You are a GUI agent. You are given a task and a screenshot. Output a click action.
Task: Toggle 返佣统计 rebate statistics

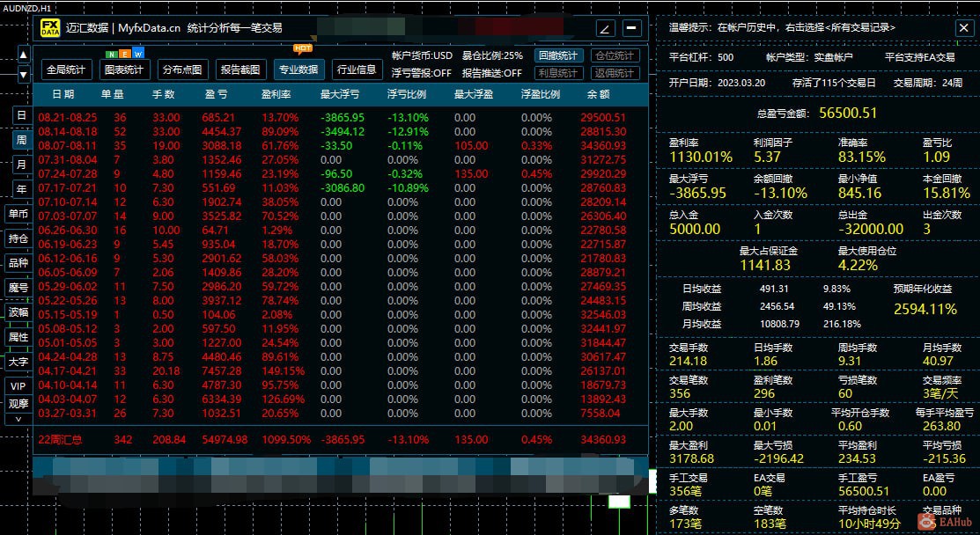pos(615,73)
